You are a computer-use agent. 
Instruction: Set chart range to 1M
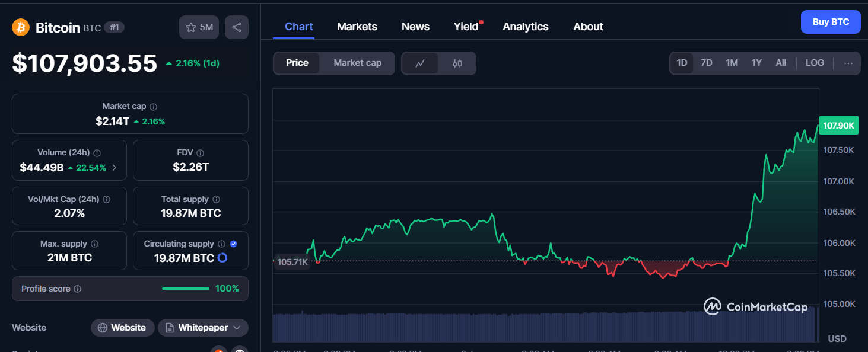[732, 63]
